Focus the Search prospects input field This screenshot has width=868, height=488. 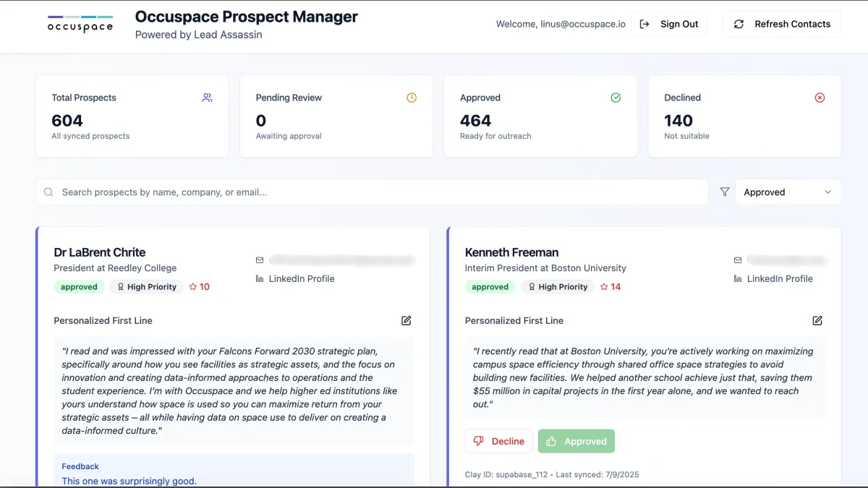point(372,192)
